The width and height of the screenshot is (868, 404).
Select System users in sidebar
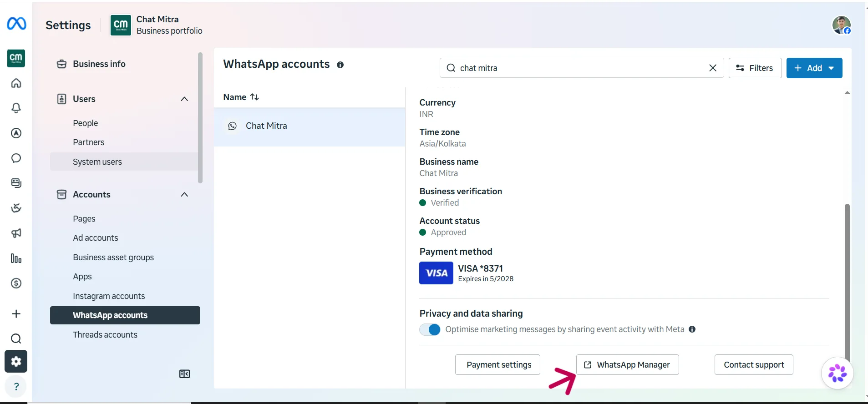pos(124,162)
